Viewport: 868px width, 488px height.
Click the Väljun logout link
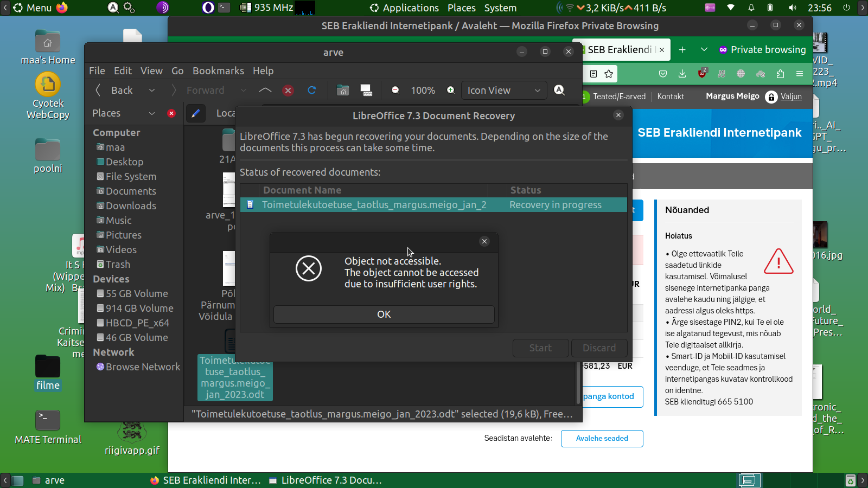click(x=791, y=97)
